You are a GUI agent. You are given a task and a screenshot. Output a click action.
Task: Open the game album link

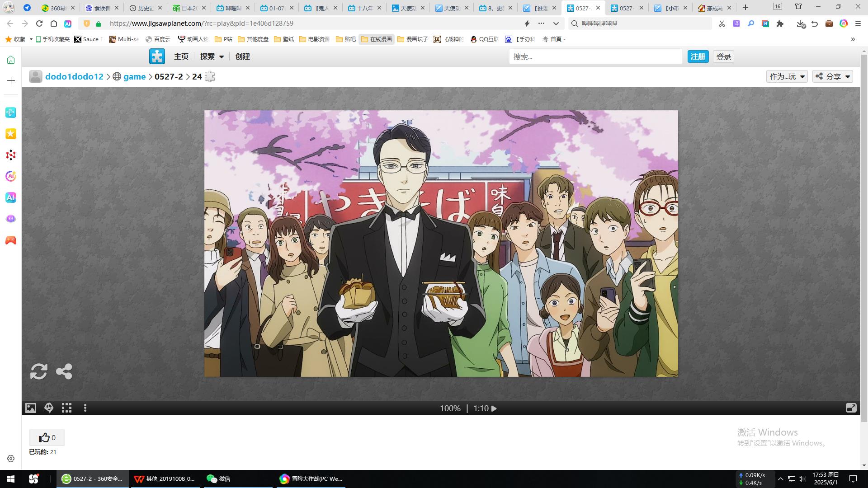click(x=134, y=76)
